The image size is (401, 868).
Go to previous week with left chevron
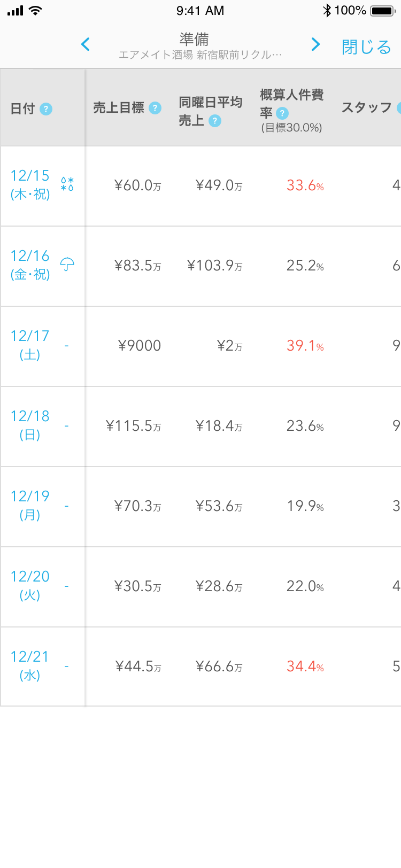point(86,44)
